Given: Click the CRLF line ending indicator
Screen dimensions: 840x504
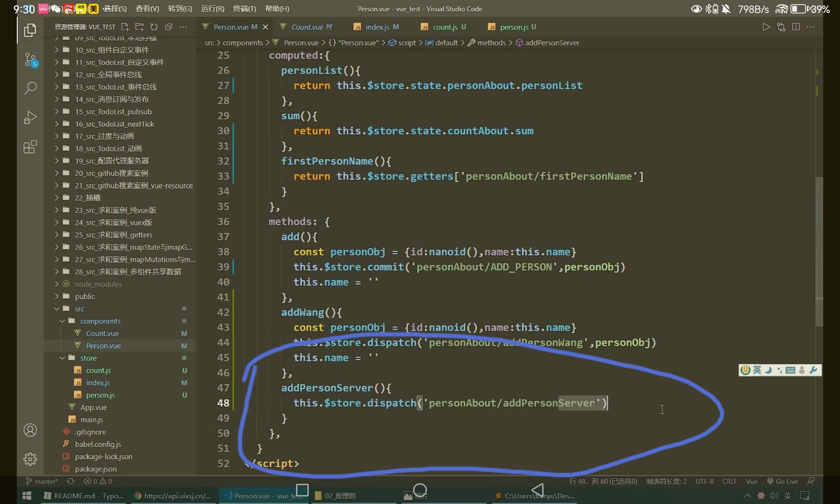Looking at the screenshot, I should [x=730, y=481].
